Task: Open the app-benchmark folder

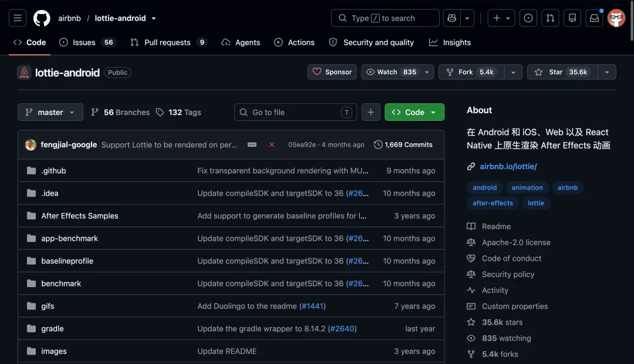Action: [x=69, y=238]
